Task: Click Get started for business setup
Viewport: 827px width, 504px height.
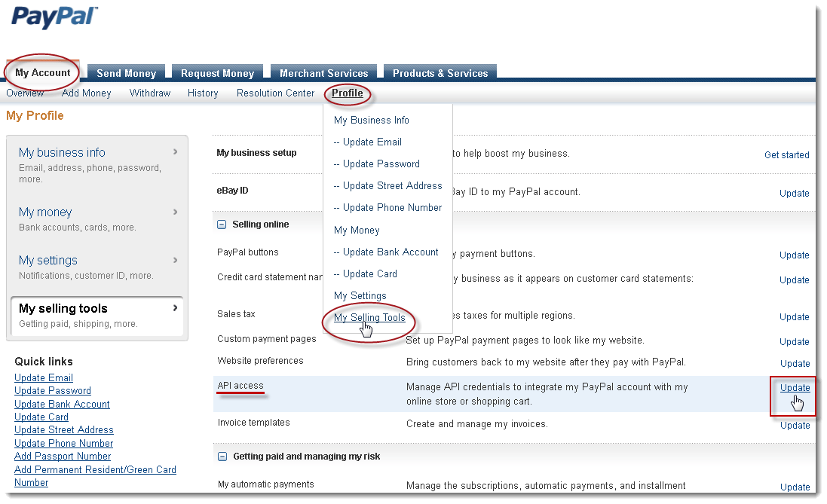Action: pos(786,155)
